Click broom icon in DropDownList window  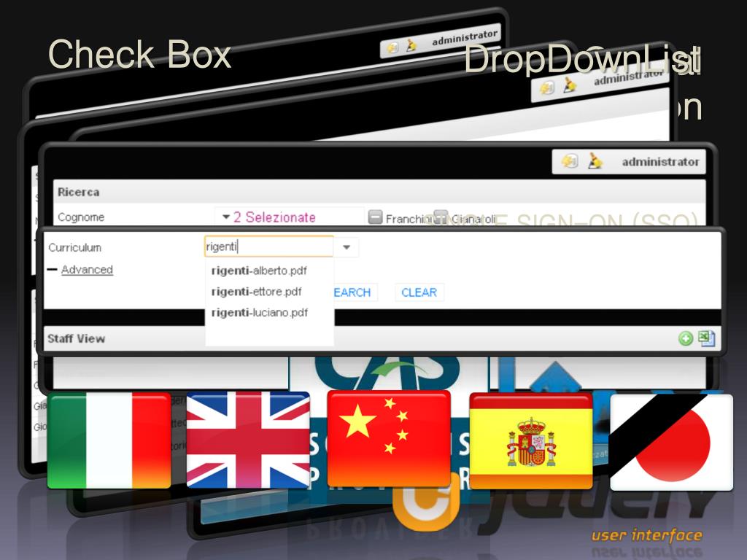pyautogui.click(x=569, y=85)
